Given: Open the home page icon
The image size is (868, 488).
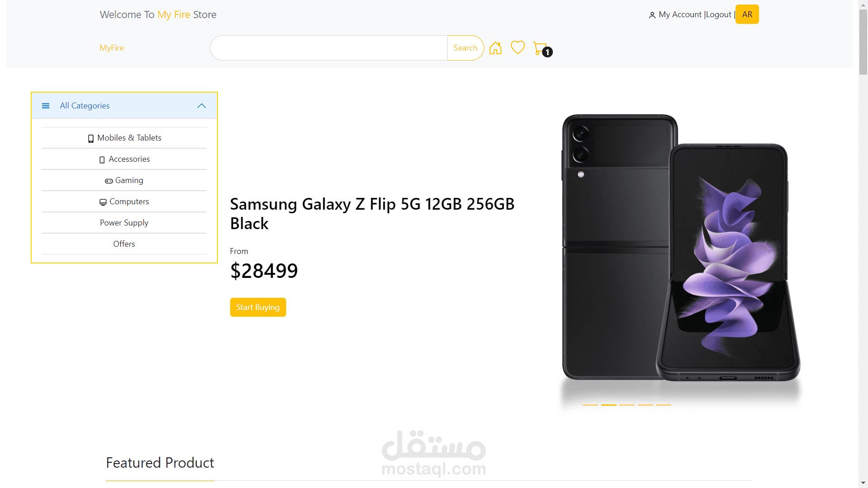Looking at the screenshot, I should pyautogui.click(x=495, y=48).
